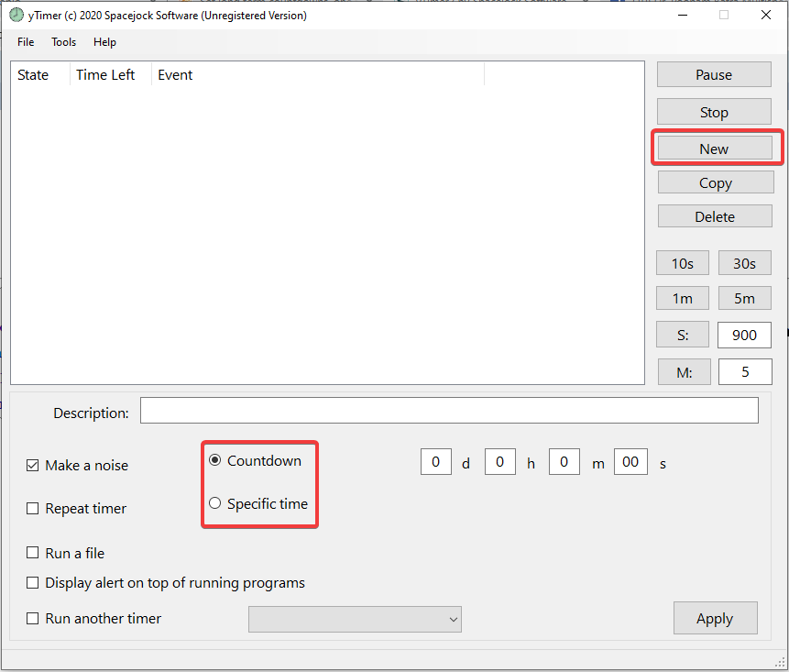Focus the seconds preset field showing 900
This screenshot has width=789, height=672.
click(x=745, y=335)
